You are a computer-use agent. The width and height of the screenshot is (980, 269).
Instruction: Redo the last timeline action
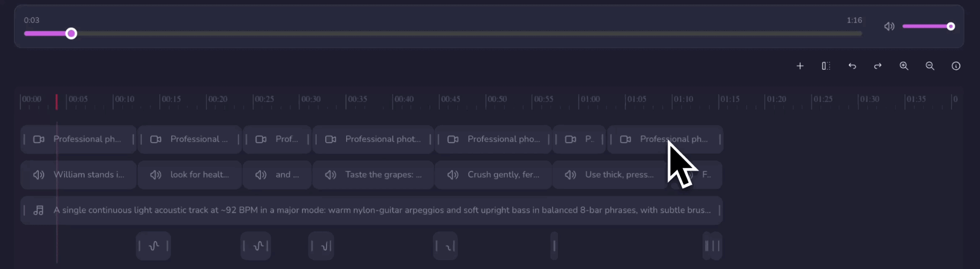[x=878, y=66]
